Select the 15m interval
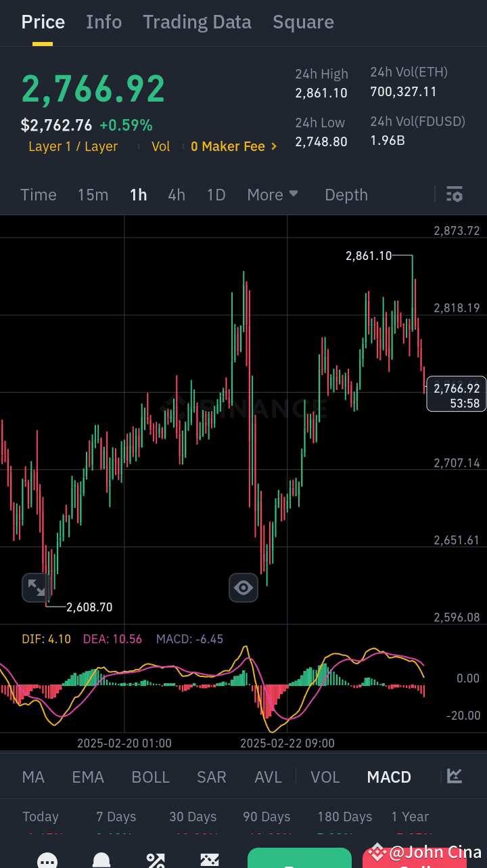 93,195
